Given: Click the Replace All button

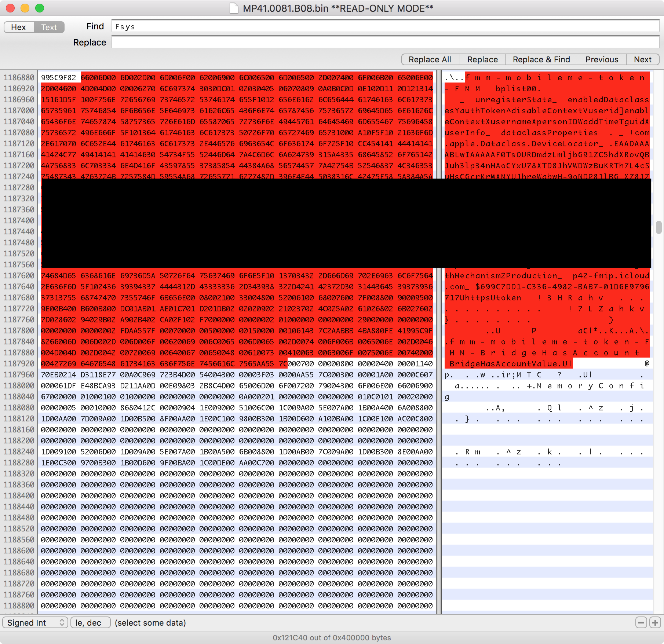Looking at the screenshot, I should [x=430, y=59].
